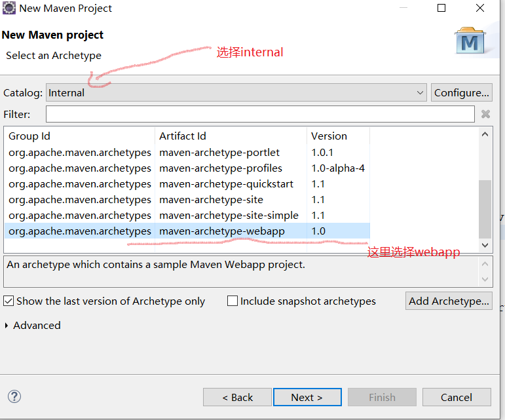Enable 'Include snapshot archetypes' checkbox

coord(233,301)
